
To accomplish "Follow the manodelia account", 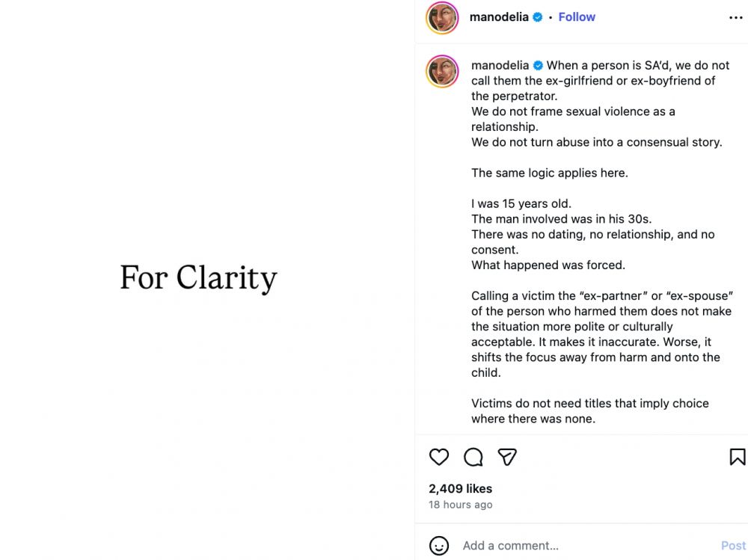I will (577, 17).
